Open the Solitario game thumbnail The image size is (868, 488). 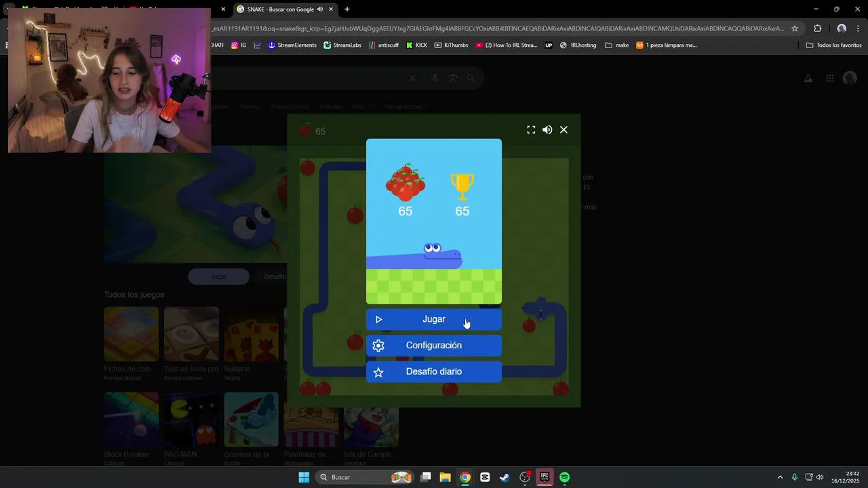(x=251, y=334)
